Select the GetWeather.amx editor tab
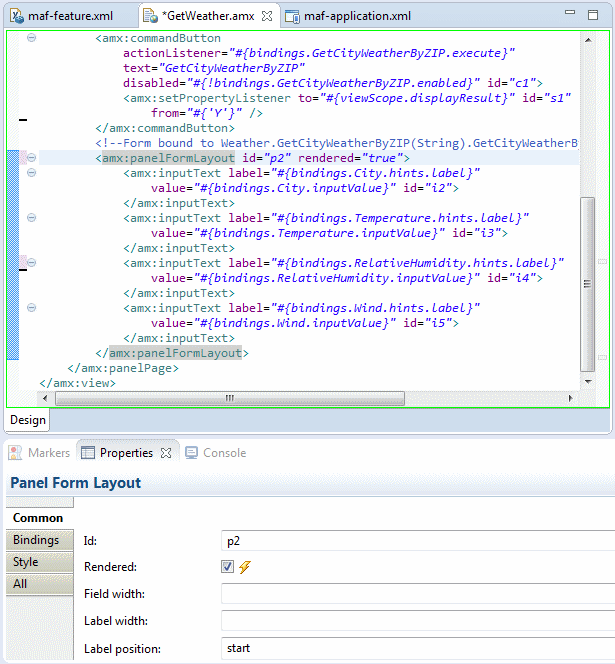 [x=210, y=16]
